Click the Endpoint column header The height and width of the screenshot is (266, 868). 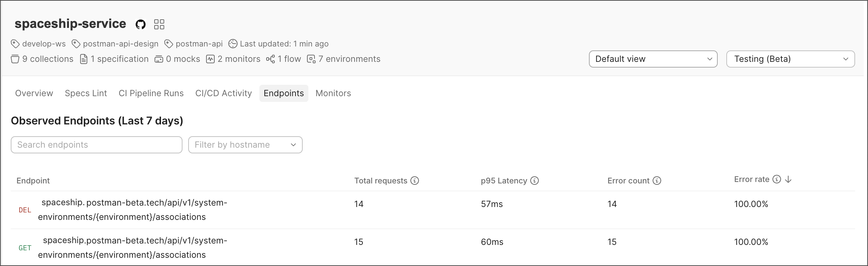coord(33,181)
